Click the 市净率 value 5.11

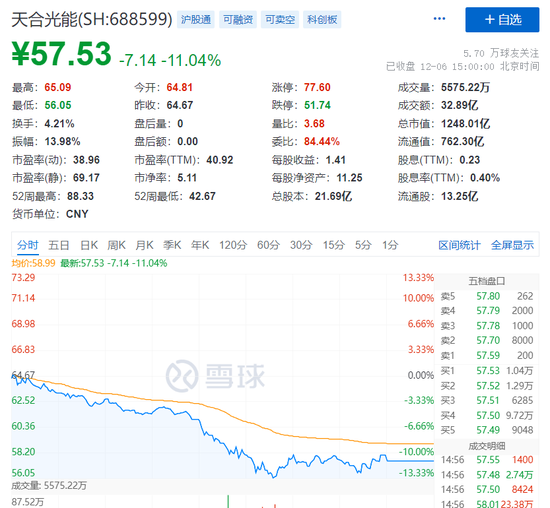point(187,178)
